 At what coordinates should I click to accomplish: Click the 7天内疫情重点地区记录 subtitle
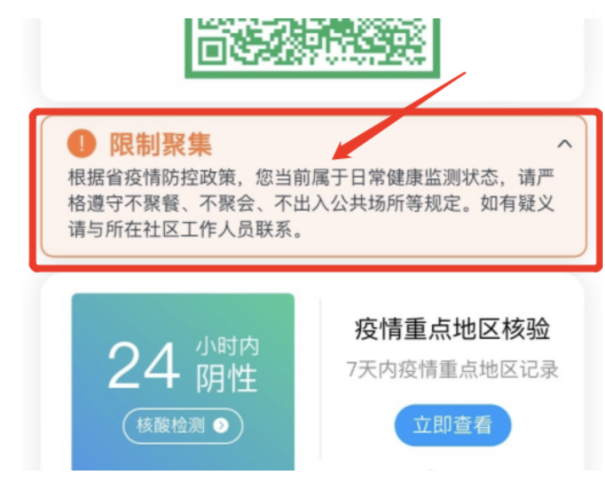452,369
